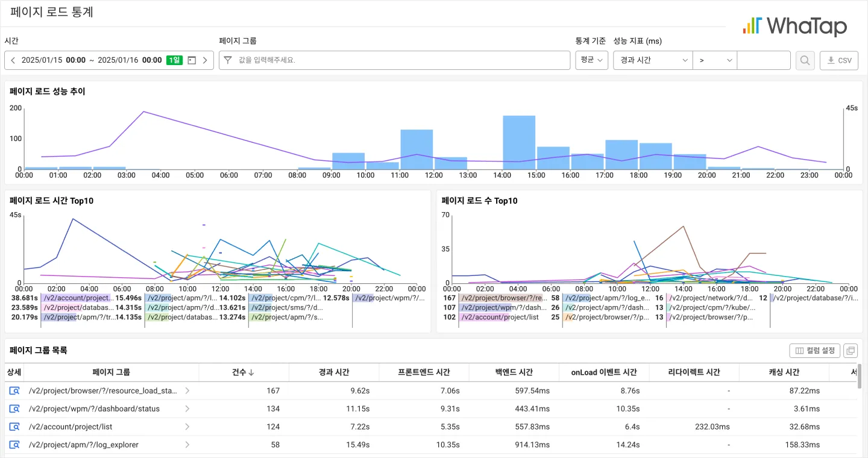This screenshot has height=458, width=868.
Task: Toggle the 13 cpm/kube legend entry
Action: click(x=704, y=307)
